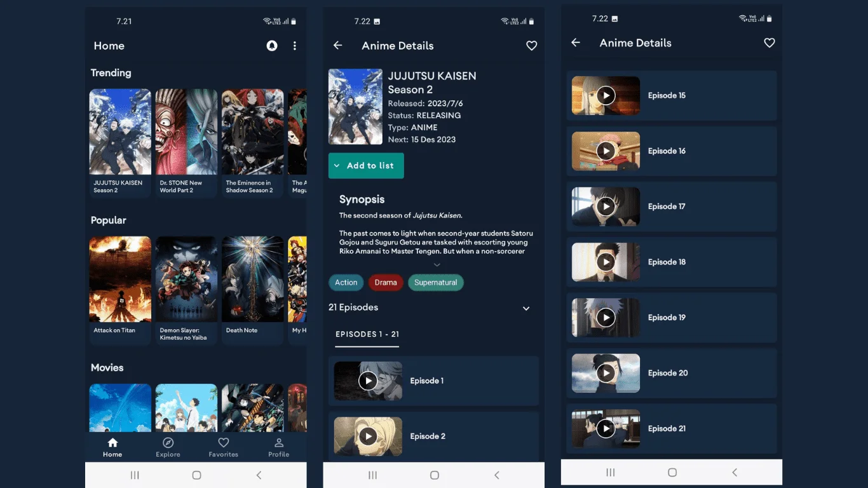Viewport: 868px width, 488px height.
Task: Open the Profile tab
Action: (x=278, y=447)
